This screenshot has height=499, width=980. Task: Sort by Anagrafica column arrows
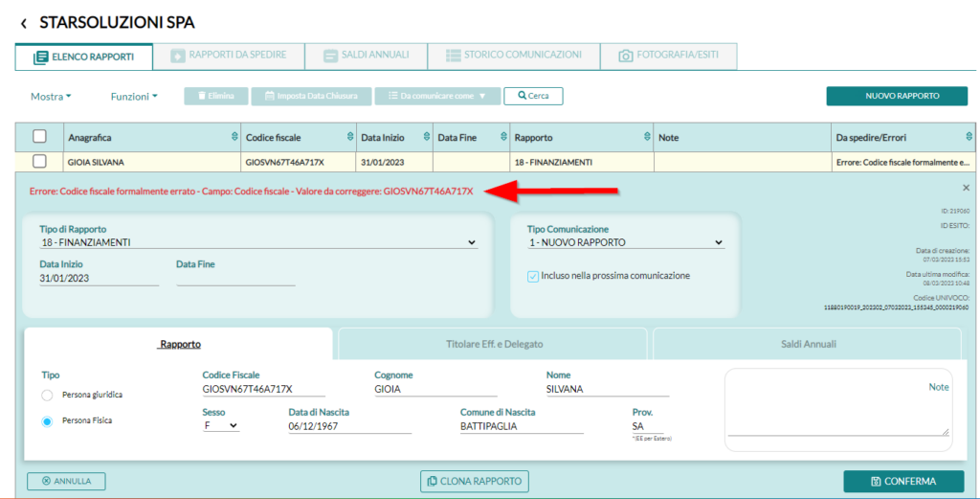[234, 137]
